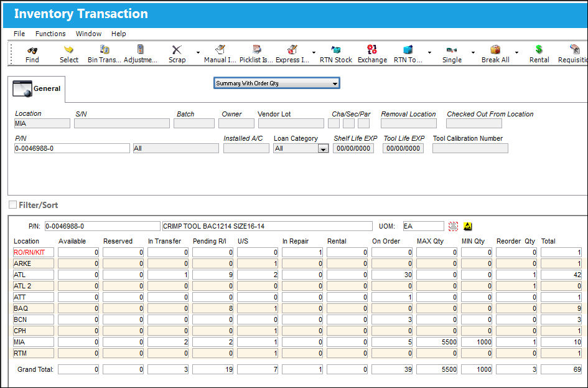Expand the dropdown arrow next to Break All
Viewport: 588px width, 388px height.
[x=516, y=52]
